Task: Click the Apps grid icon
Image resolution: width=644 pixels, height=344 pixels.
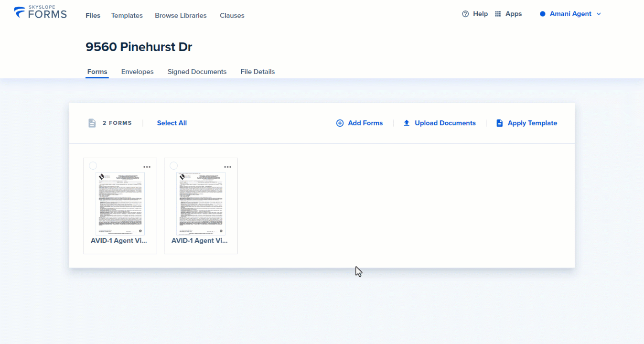Action: point(498,14)
